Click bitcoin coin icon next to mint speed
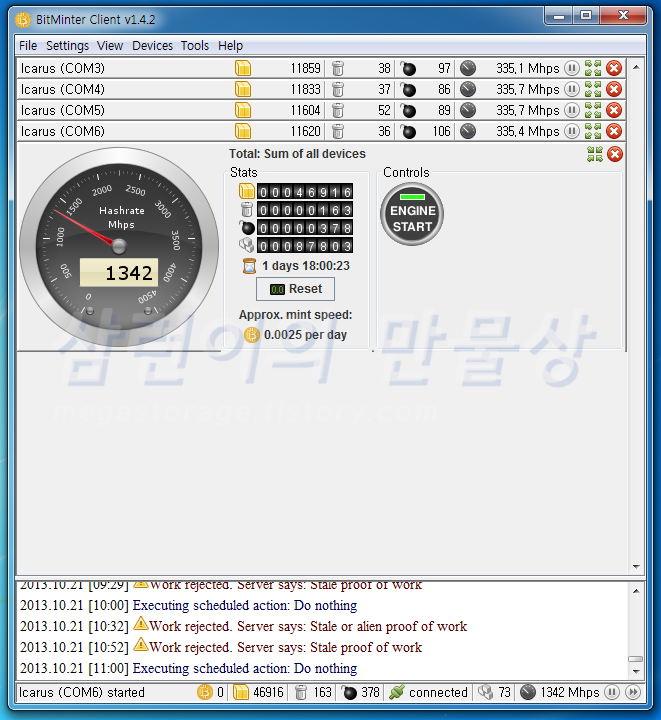The height and width of the screenshot is (720, 661). pyautogui.click(x=252, y=335)
